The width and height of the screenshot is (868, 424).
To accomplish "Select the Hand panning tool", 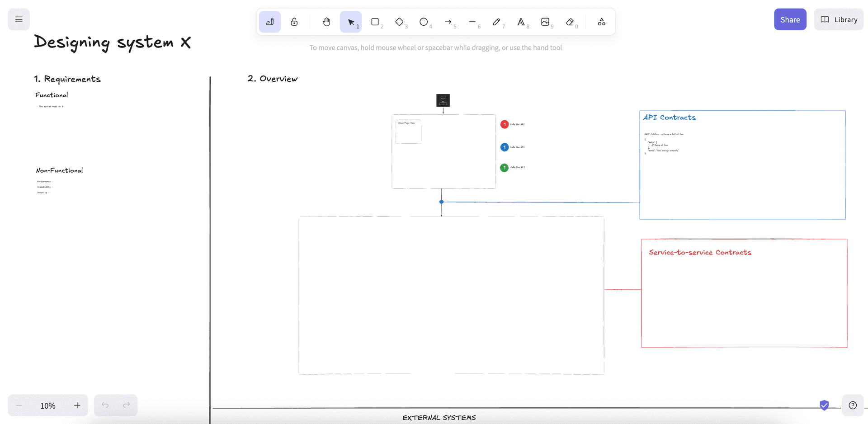I will point(326,22).
